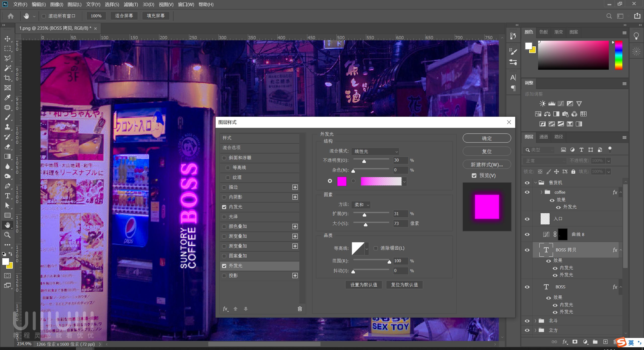Toggle 预览(V) checkbox
This screenshot has height=350, width=644.
(x=474, y=176)
